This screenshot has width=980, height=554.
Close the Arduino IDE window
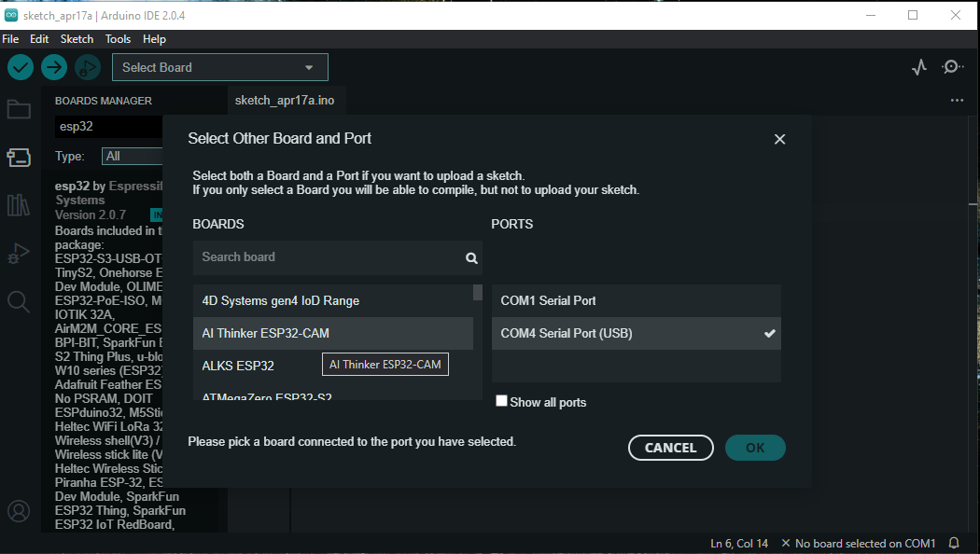pos(956,15)
